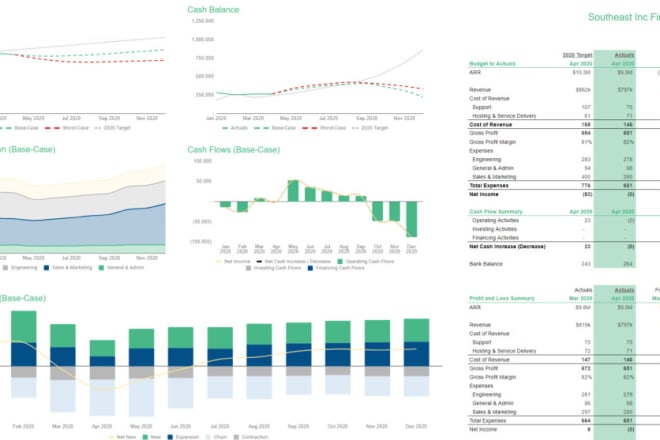Click the Churn legend entry under the bottom bar chart
The height and width of the screenshot is (440, 660).
click(216, 437)
